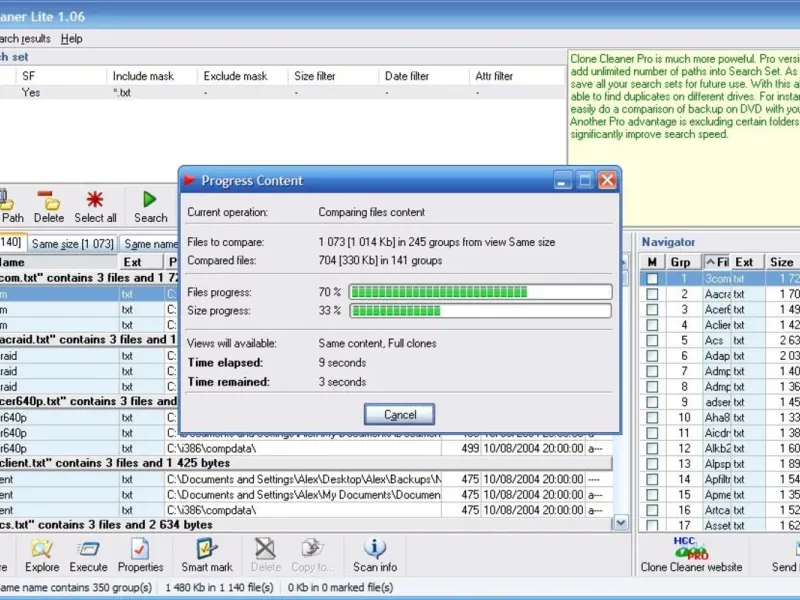Click the Path folder toolbar icon

coord(6,199)
